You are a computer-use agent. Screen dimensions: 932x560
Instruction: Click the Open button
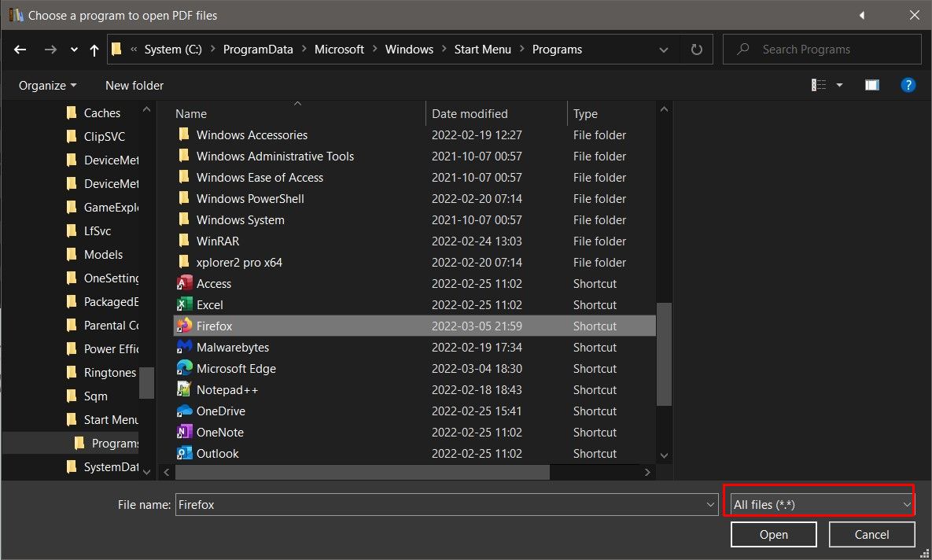[x=773, y=534]
